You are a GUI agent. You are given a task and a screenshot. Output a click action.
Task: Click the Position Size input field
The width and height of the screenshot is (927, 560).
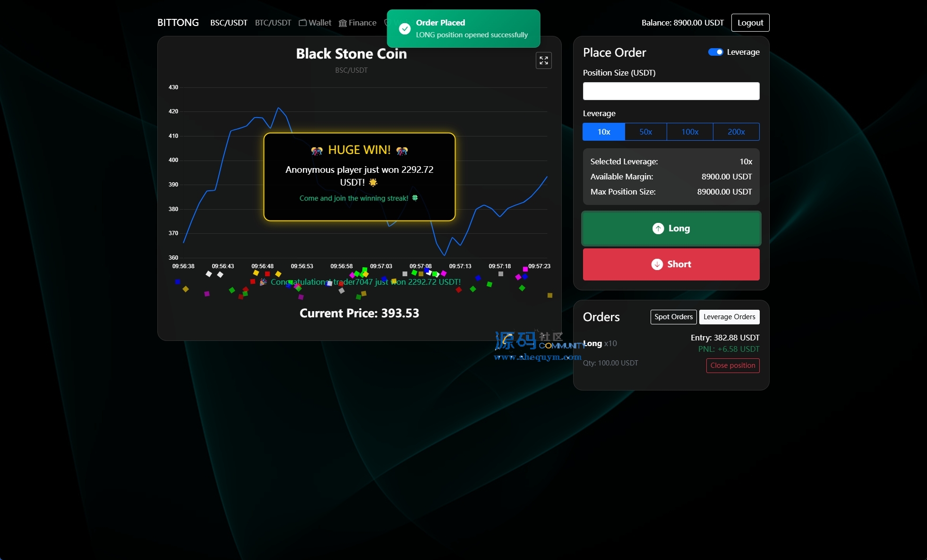671,91
